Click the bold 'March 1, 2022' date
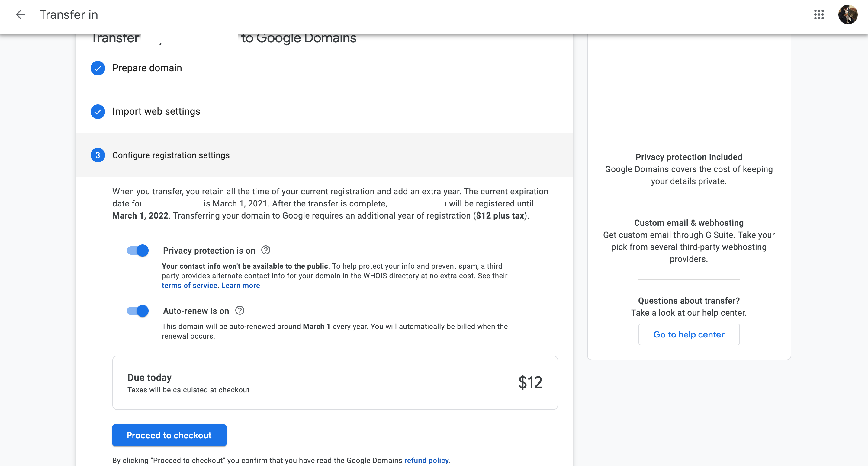Screen dimensions: 868x466 (x=140, y=215)
